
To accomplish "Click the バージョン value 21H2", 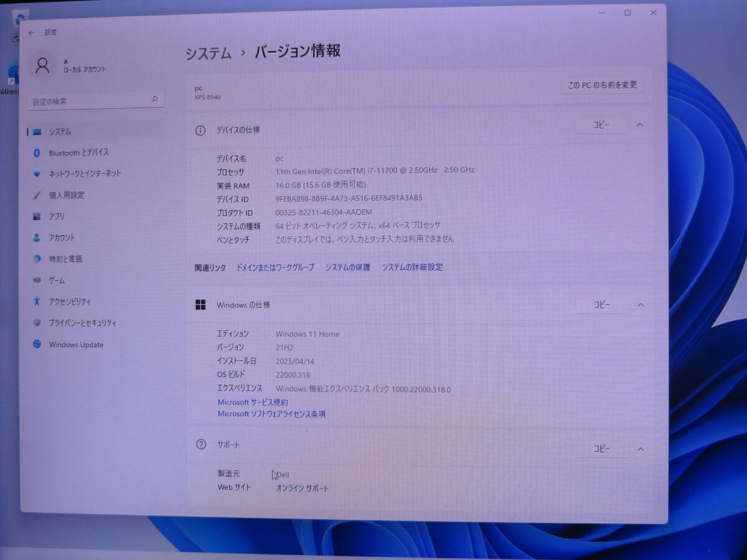I will click(285, 348).
